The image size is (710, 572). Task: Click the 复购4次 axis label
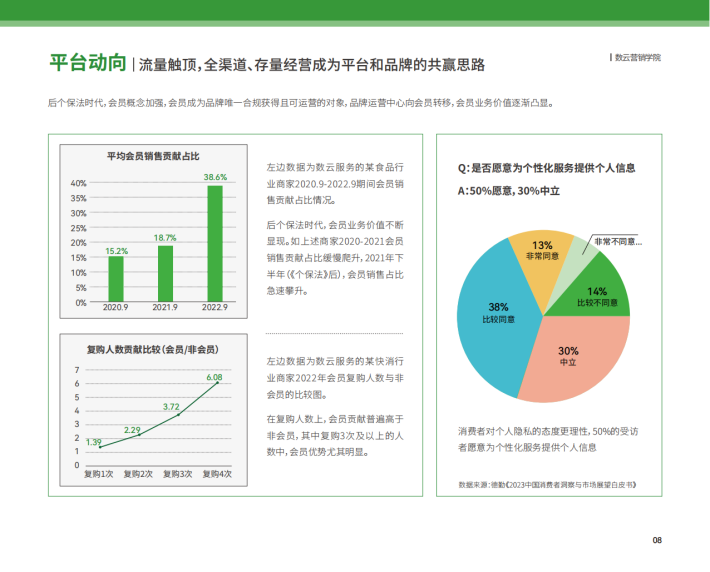click(217, 474)
